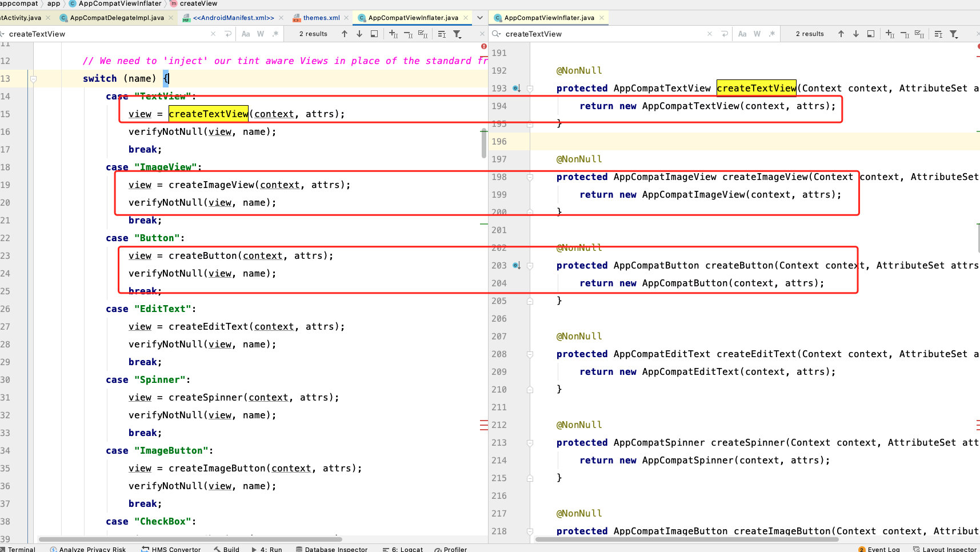Open Layout Inspector tool window

(945, 549)
